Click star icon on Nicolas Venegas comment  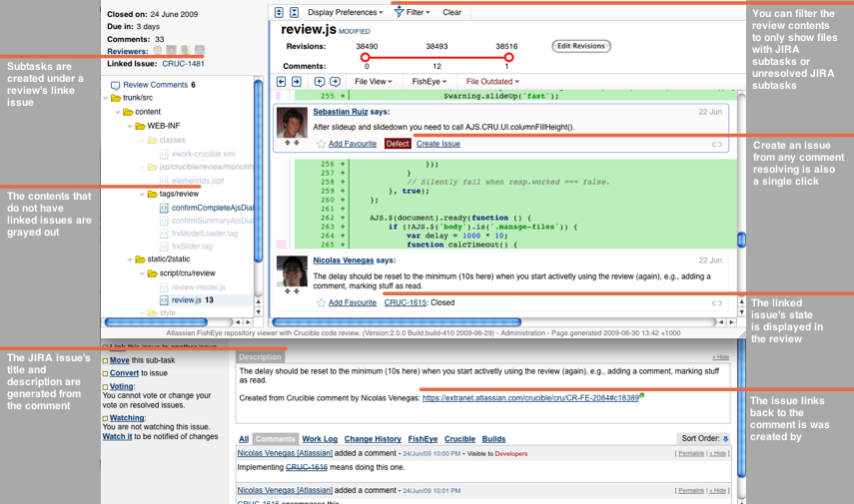[x=321, y=302]
